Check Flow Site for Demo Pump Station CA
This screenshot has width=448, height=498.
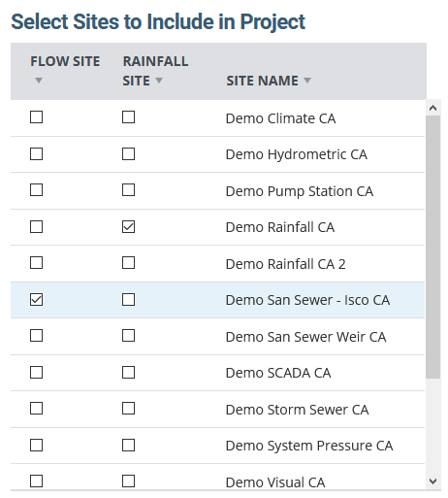pyautogui.click(x=36, y=190)
